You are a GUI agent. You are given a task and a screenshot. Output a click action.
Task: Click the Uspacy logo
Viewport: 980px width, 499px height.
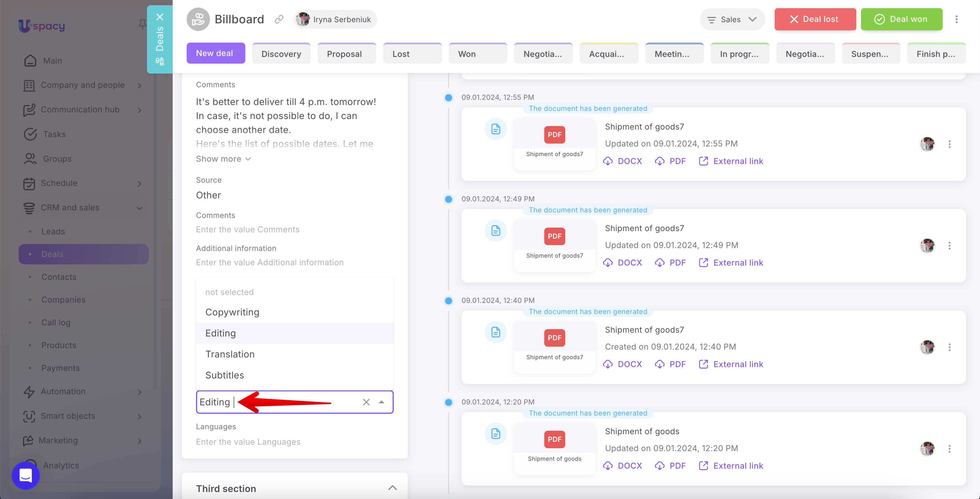point(42,26)
